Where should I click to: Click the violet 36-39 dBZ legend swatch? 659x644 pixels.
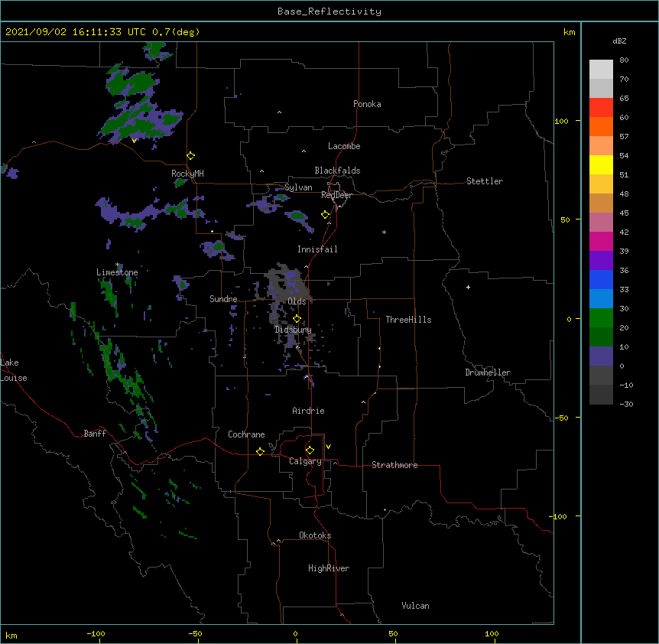pyautogui.click(x=601, y=261)
